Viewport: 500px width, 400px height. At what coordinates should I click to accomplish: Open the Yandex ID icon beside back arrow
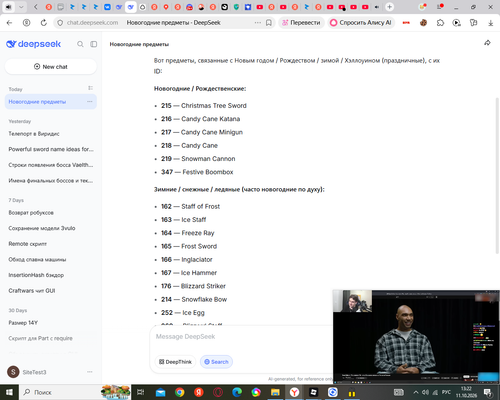tap(26, 23)
